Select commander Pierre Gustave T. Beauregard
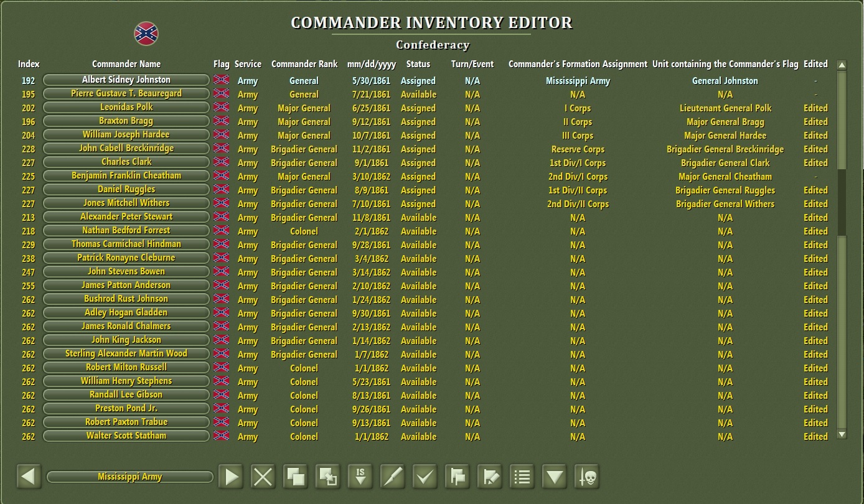 [x=126, y=93]
